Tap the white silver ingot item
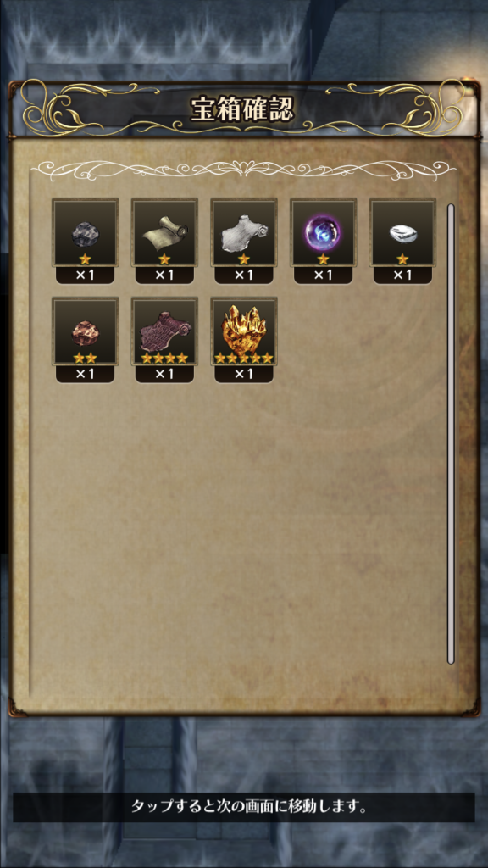 coord(402,233)
